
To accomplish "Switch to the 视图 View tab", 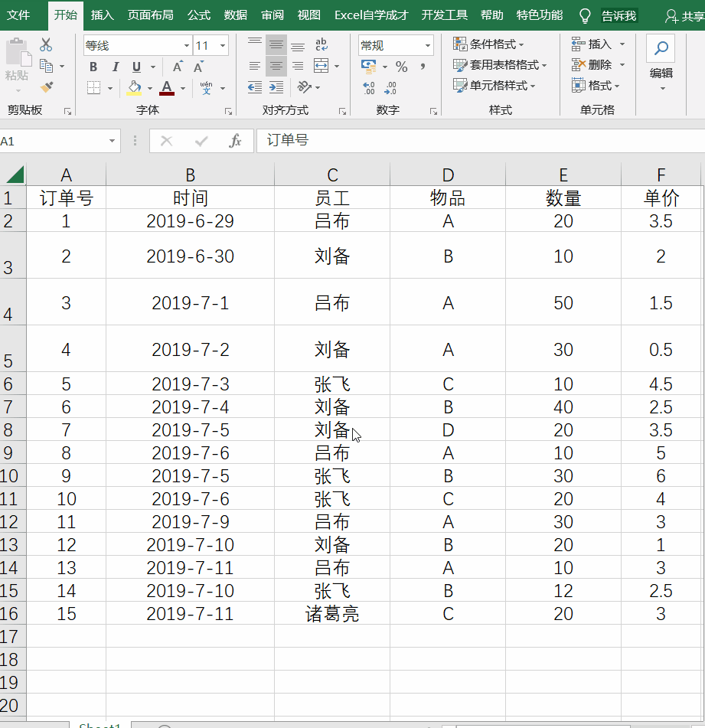I will (309, 15).
